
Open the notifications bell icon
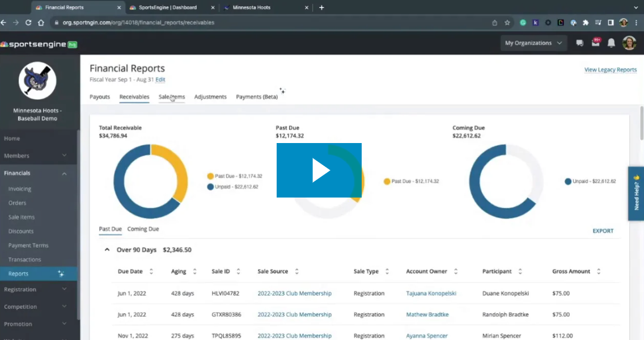pos(611,43)
